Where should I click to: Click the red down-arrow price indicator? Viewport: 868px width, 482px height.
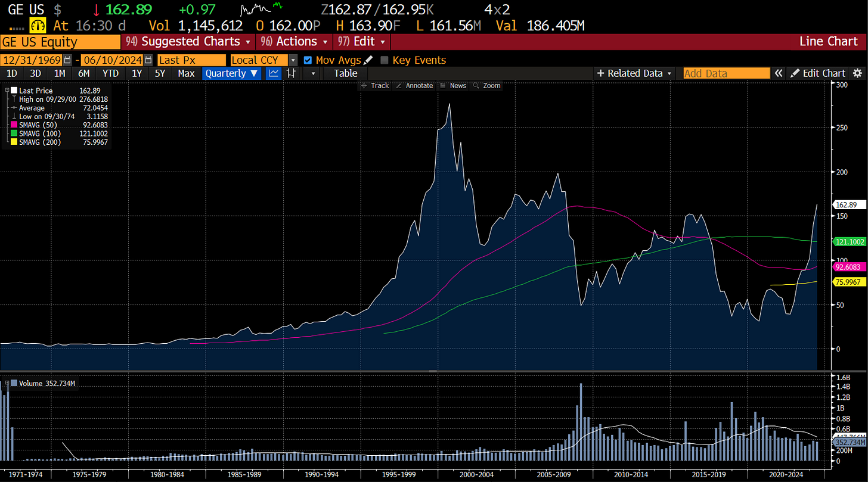(97, 10)
